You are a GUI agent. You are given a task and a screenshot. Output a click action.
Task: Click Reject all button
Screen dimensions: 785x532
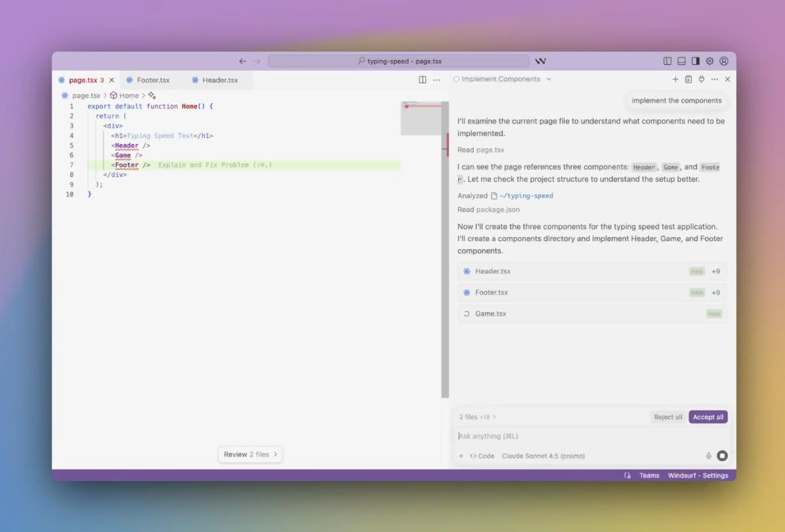point(668,417)
